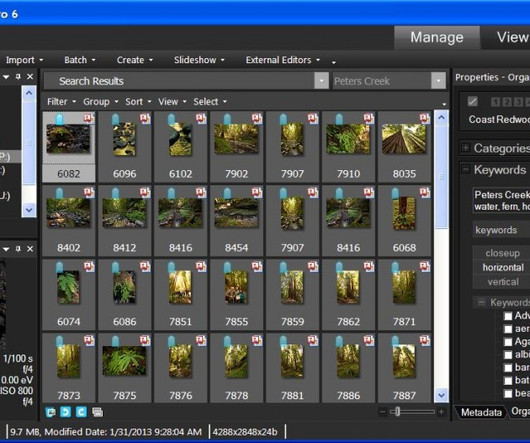Click the thumbnail list scroll up arrow

coord(441,117)
